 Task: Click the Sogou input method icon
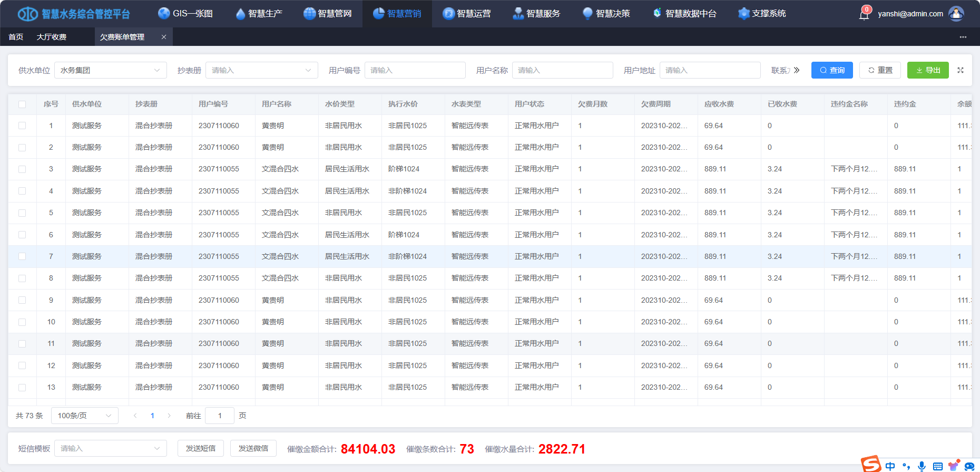tap(871, 464)
